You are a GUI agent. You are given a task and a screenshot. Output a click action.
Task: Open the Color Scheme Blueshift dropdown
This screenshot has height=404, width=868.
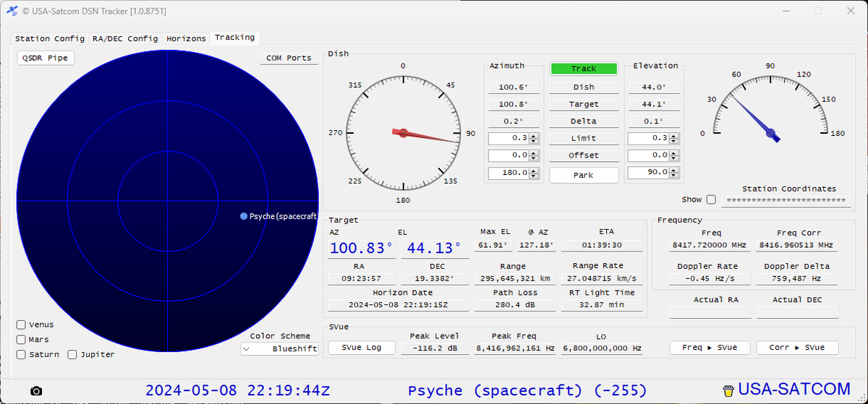279,348
